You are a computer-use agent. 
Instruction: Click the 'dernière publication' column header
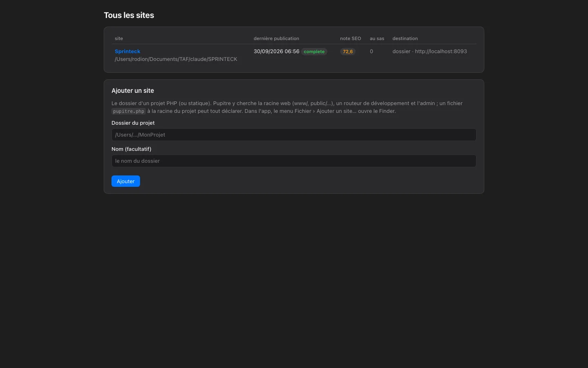(x=276, y=38)
